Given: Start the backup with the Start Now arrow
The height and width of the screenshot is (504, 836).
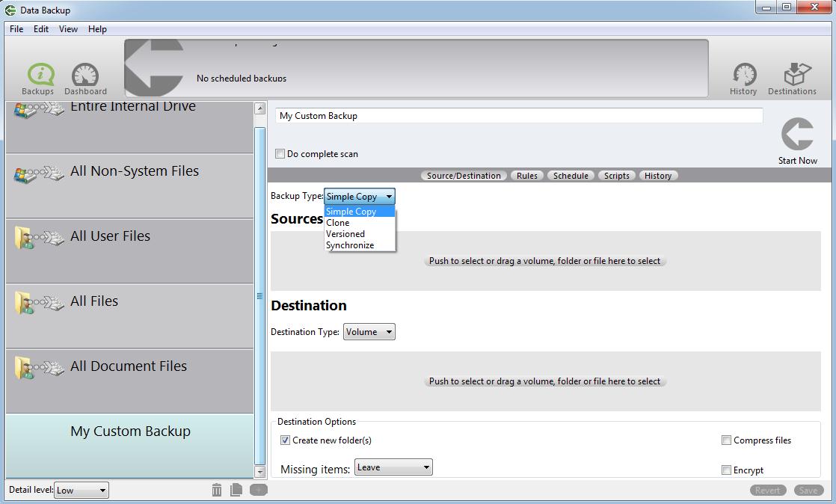Looking at the screenshot, I should click(797, 135).
